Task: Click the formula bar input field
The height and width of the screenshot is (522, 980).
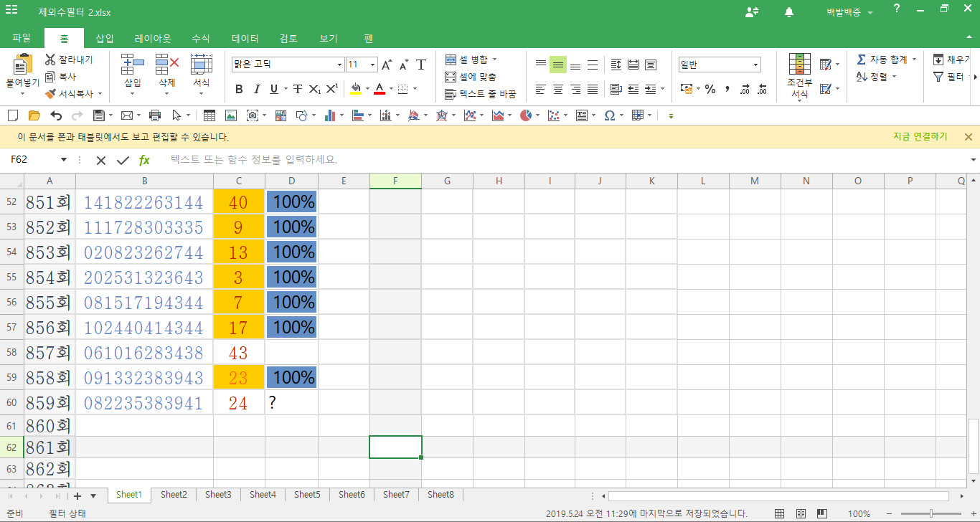Action: pos(560,160)
